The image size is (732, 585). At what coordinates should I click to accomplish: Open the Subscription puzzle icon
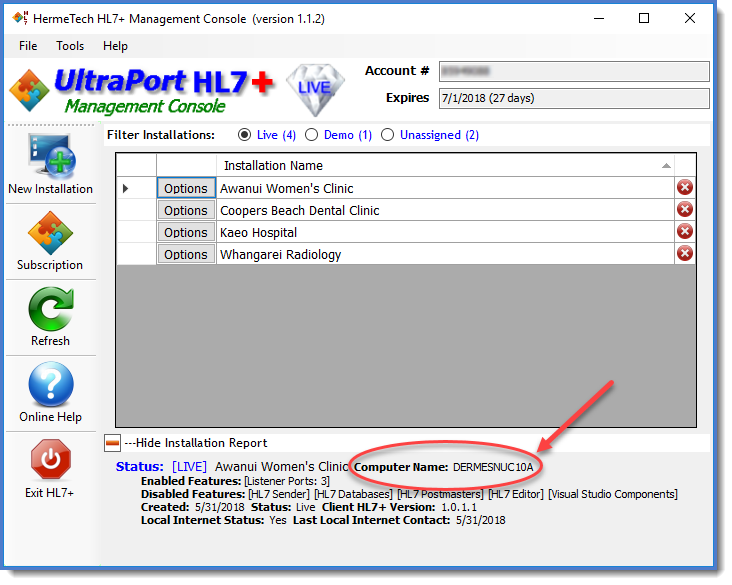tap(50, 233)
